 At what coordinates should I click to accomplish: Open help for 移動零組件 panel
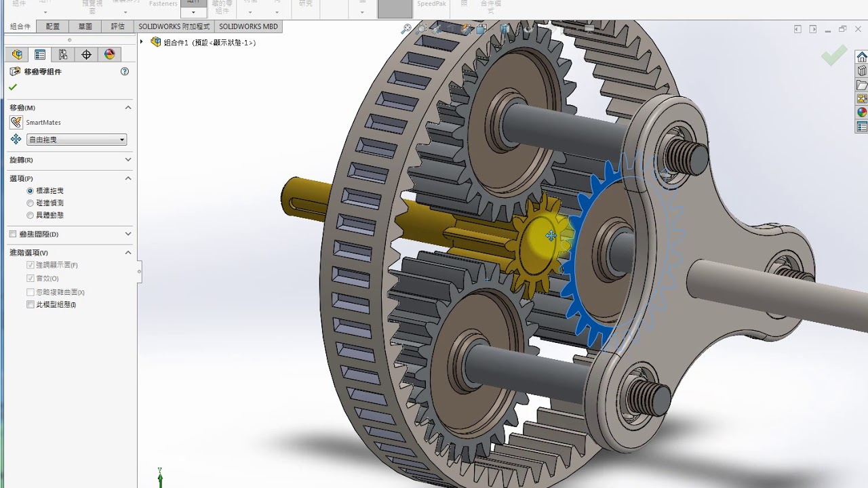125,71
